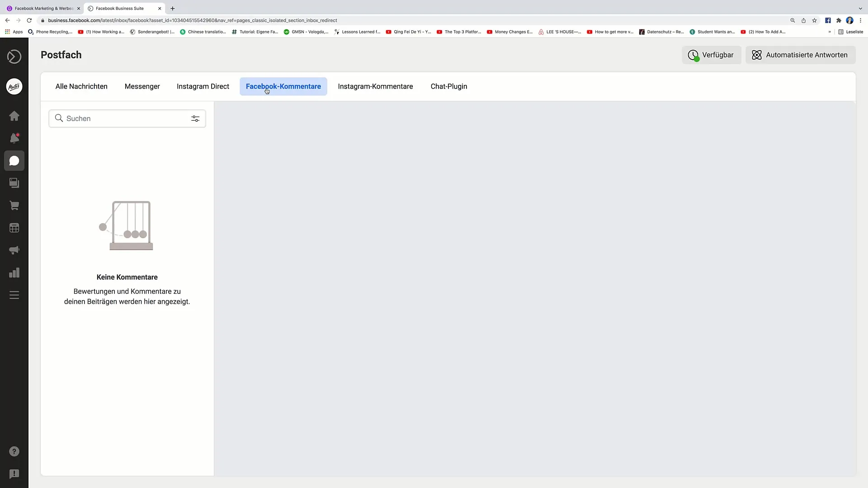
Task: Switch to Alle Nachrichten tab
Action: pos(81,86)
